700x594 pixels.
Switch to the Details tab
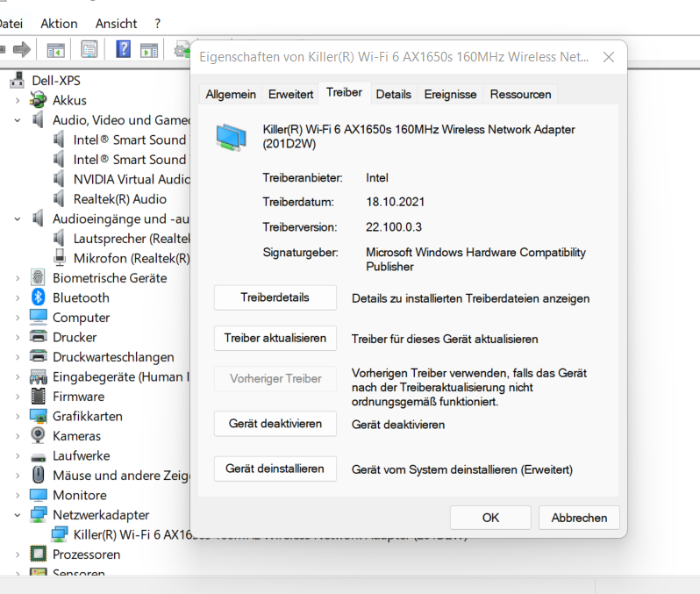point(393,94)
